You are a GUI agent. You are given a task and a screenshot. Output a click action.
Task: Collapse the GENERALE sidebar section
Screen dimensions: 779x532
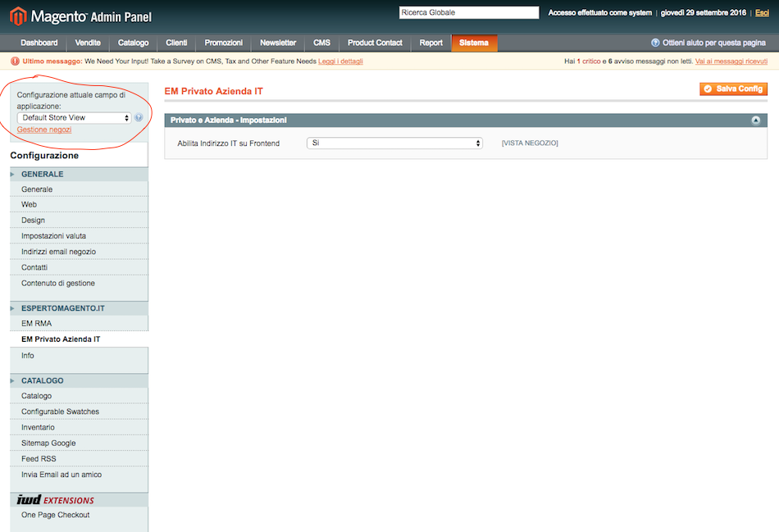[x=79, y=175]
